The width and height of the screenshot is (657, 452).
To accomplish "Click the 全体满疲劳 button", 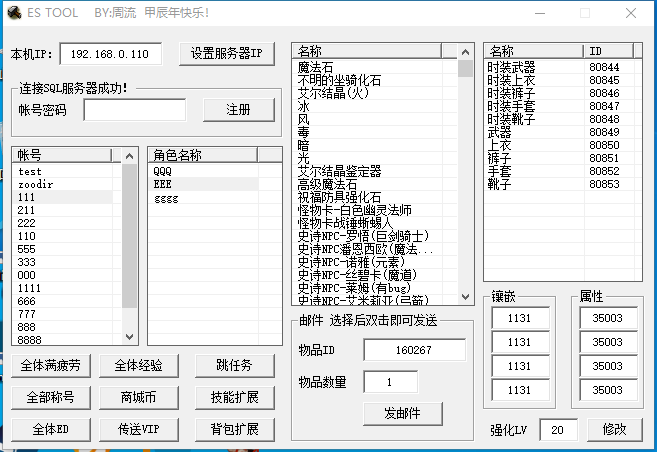I will click(x=51, y=366).
